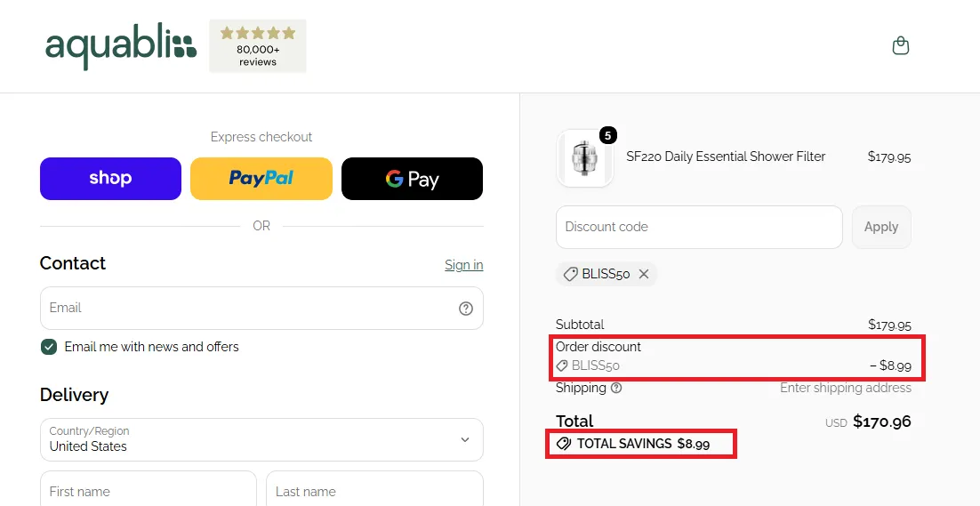This screenshot has height=506, width=980.
Task: Remove the BLISS50 discount code tag
Action: [x=644, y=274]
